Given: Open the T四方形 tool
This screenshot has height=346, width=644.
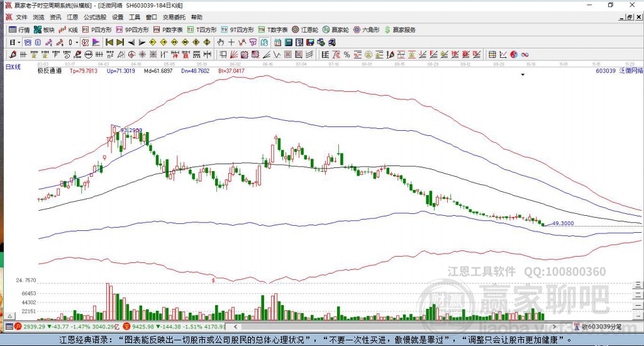Looking at the screenshot, I should [202, 30].
